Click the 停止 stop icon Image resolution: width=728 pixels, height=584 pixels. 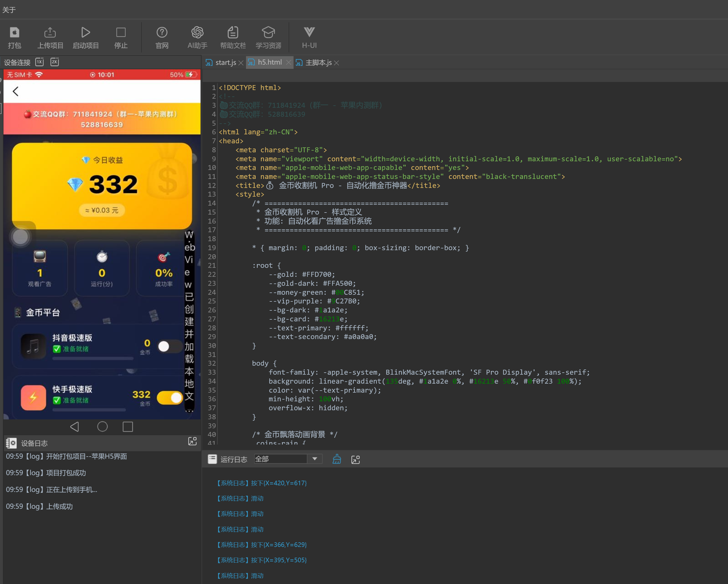(x=120, y=33)
